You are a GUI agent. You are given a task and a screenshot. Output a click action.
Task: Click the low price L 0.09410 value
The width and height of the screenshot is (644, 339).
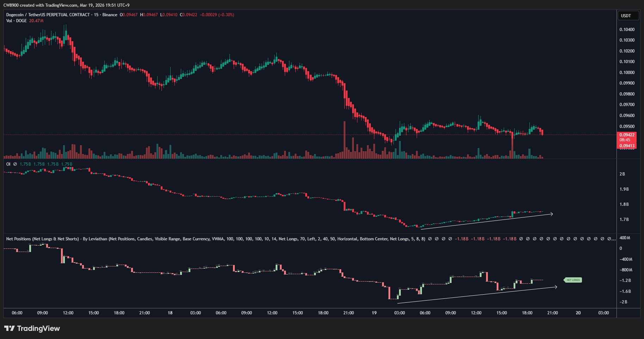coord(168,15)
